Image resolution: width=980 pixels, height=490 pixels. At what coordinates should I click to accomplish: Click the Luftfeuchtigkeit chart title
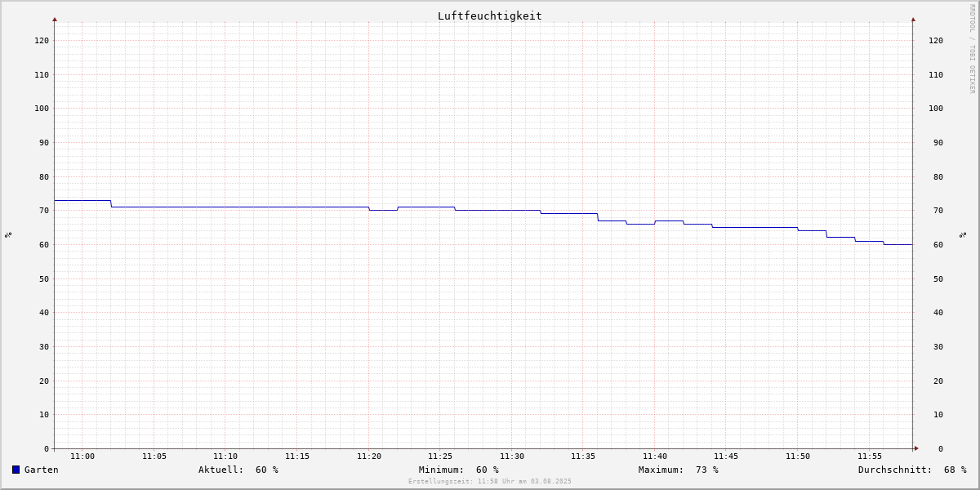pyautogui.click(x=489, y=16)
